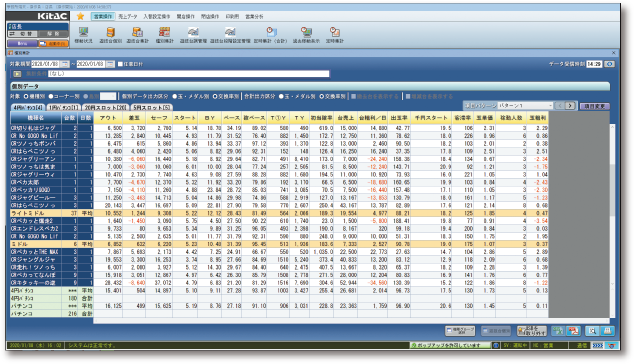Select the disabled third 対象 radio option

pos(86,96)
